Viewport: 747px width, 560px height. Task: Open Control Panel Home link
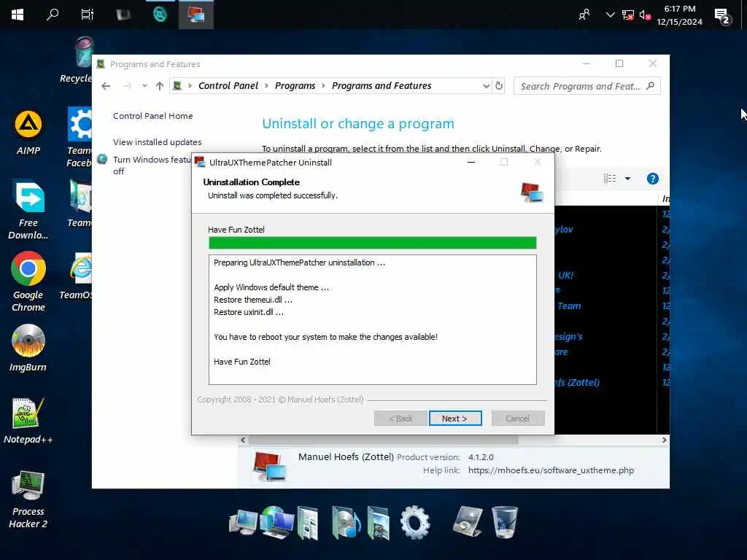pos(153,116)
